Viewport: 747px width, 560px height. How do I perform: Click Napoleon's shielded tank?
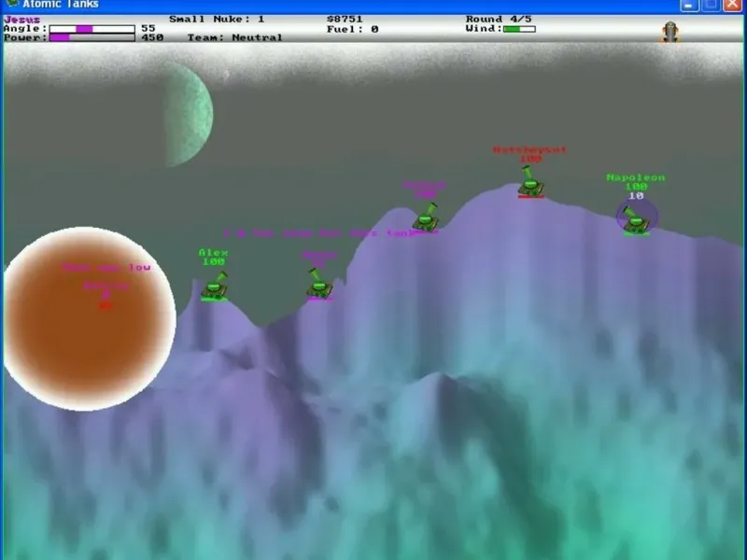pos(637,219)
